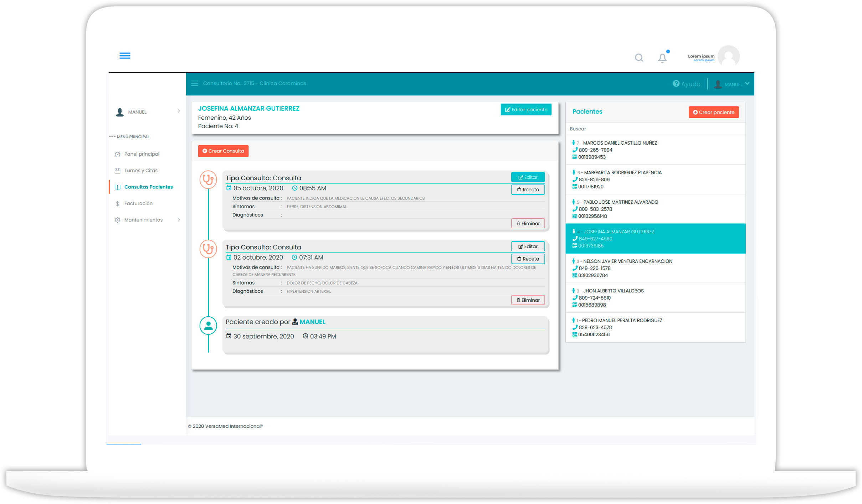Expand the MANUEL profile chevron in sidebar
Image resolution: width=862 pixels, height=504 pixels.
179,111
